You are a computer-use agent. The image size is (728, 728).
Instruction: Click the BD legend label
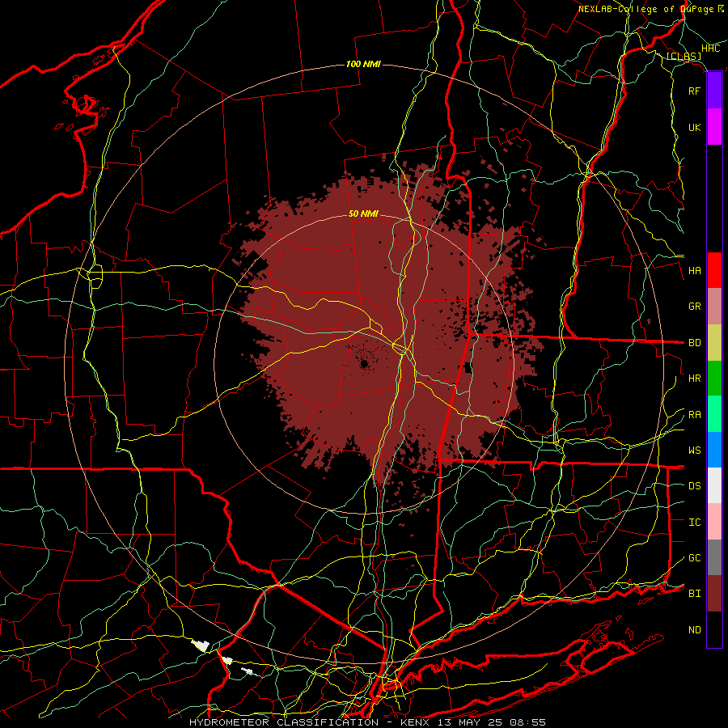(x=694, y=343)
